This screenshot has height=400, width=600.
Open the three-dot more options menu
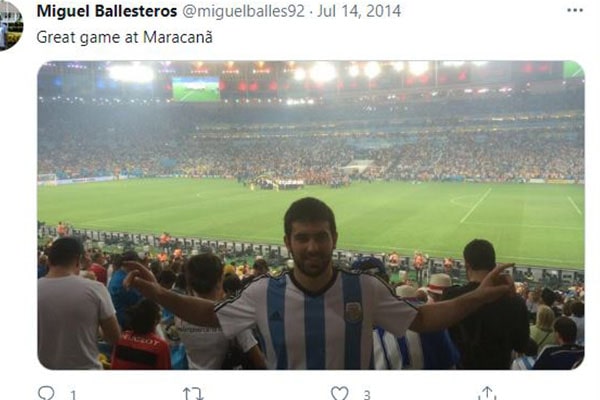tap(575, 11)
